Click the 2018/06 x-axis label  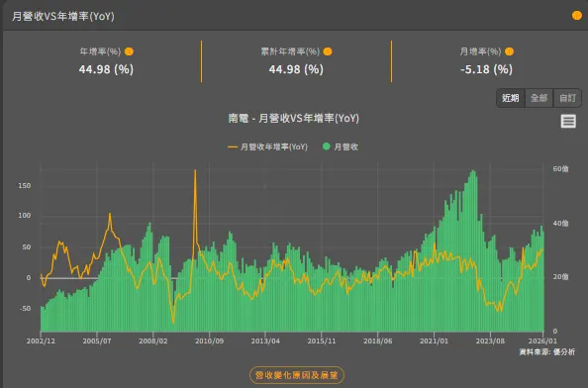point(377,341)
